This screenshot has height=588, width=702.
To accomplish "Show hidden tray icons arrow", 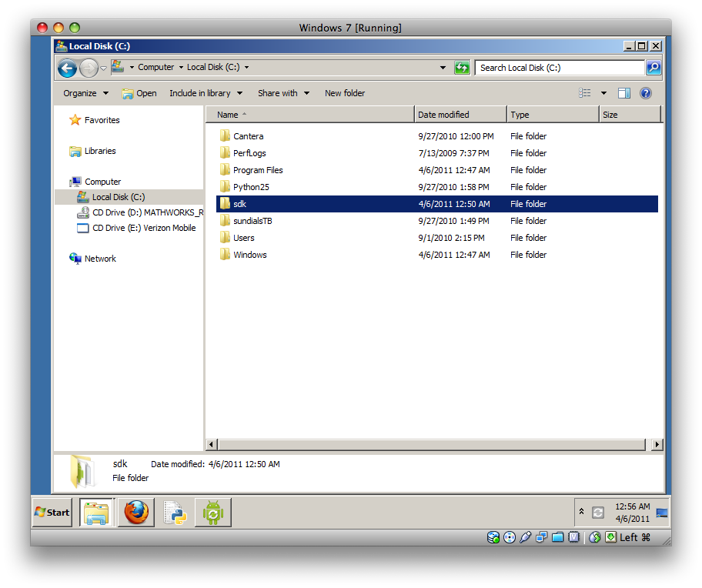I will pyautogui.click(x=581, y=511).
